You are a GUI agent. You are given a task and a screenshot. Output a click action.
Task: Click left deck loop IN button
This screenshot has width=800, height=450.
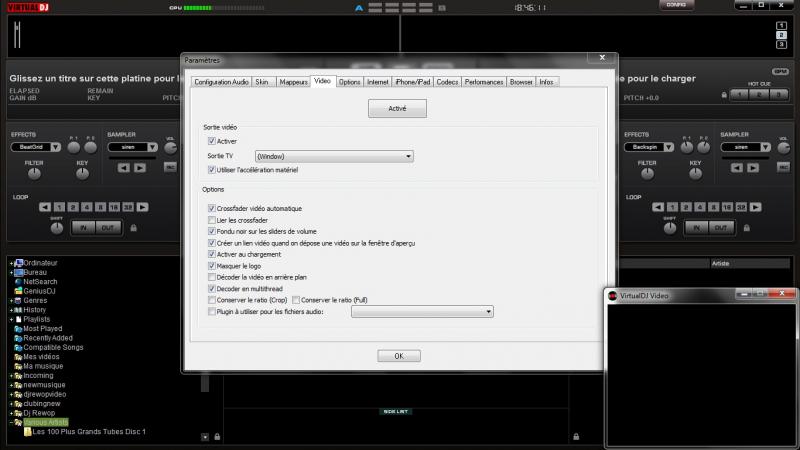coord(84,228)
